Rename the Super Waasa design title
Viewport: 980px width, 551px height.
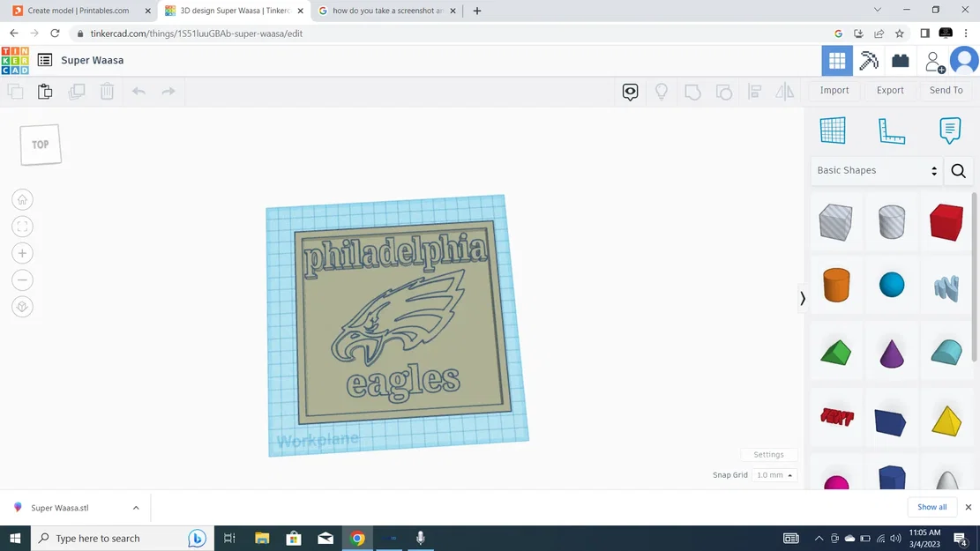pos(93,61)
